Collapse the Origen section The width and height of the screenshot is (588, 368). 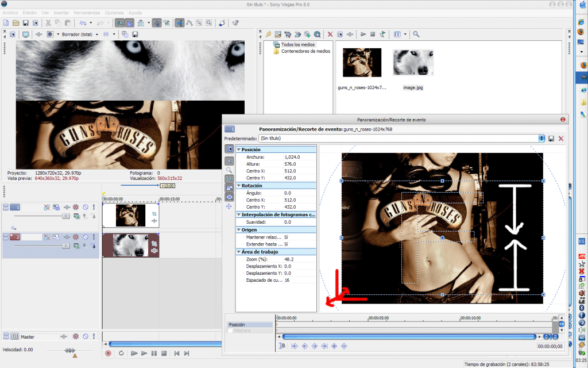point(238,229)
